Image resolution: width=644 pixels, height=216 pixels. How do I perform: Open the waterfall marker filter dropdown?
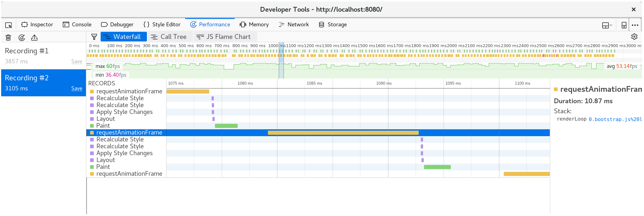(x=94, y=36)
